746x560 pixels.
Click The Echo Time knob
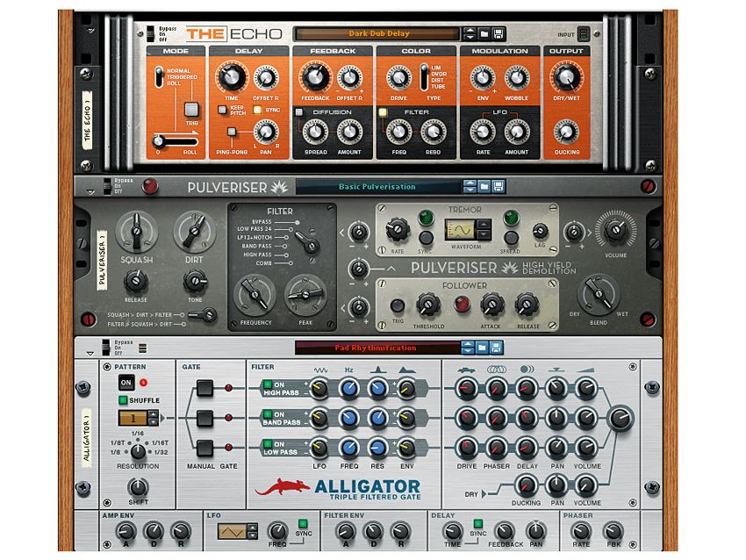click(x=231, y=77)
